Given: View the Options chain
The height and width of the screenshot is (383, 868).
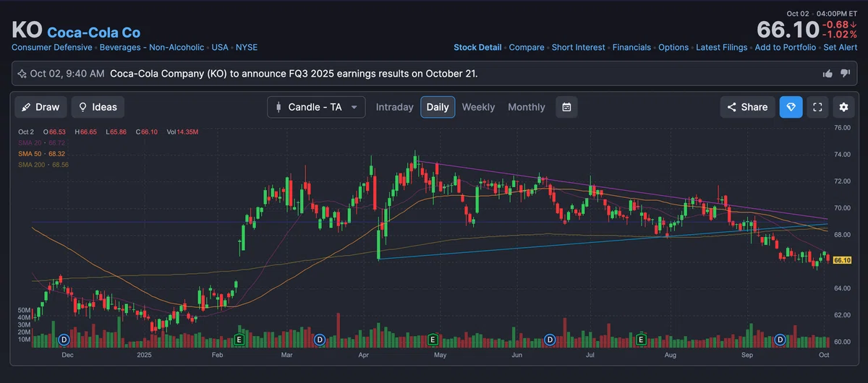Looking at the screenshot, I should click(673, 47).
